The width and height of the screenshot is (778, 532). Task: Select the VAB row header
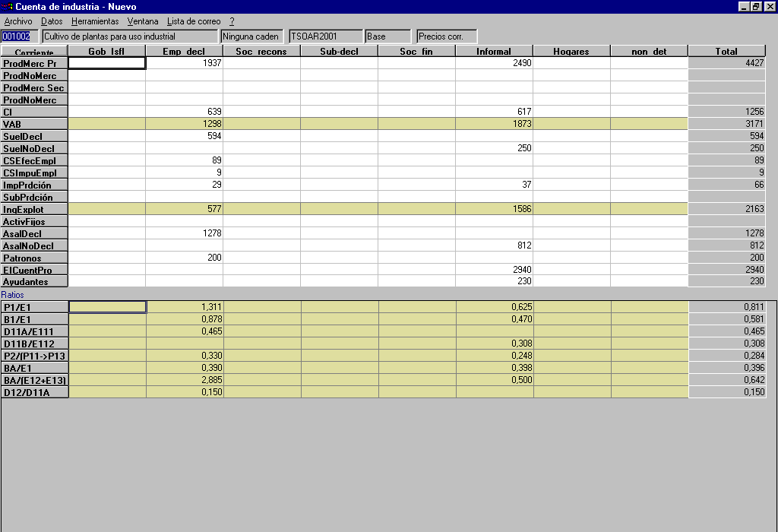(34, 124)
